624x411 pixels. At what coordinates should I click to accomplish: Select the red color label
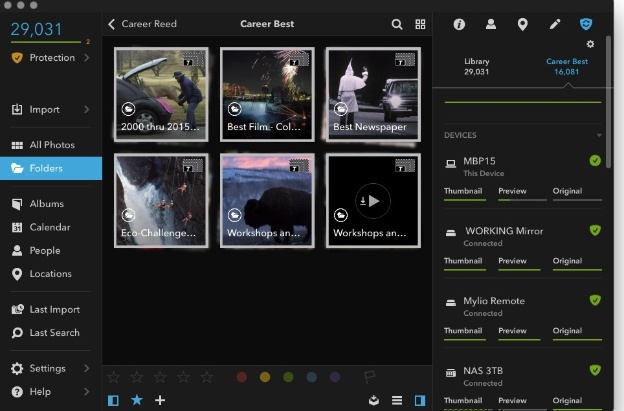click(x=242, y=377)
